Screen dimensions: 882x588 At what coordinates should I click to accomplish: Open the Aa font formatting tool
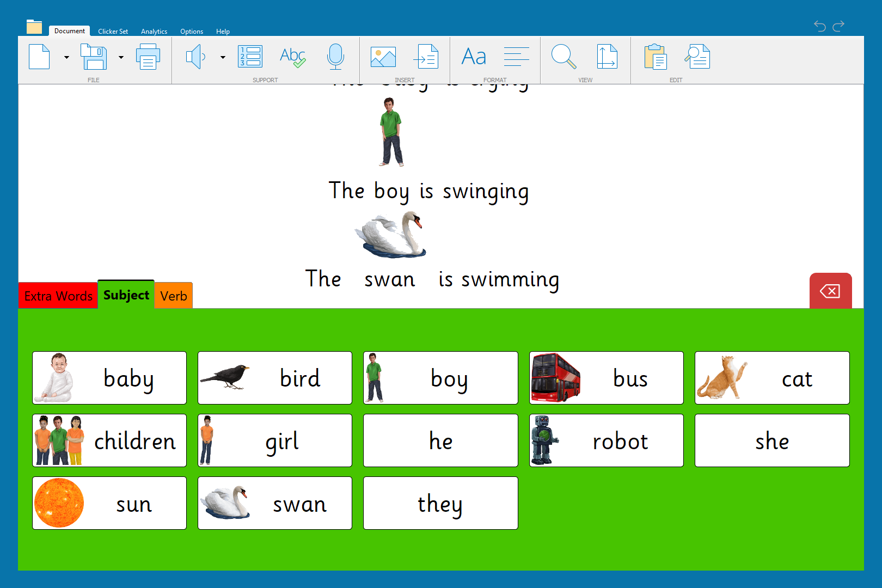click(474, 57)
